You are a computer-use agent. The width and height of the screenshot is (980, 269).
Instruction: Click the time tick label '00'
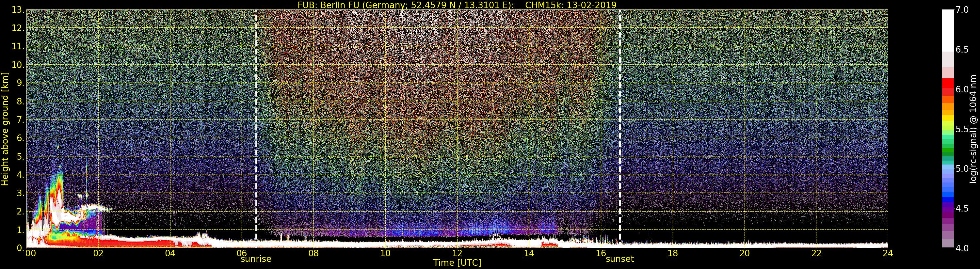coord(30,253)
